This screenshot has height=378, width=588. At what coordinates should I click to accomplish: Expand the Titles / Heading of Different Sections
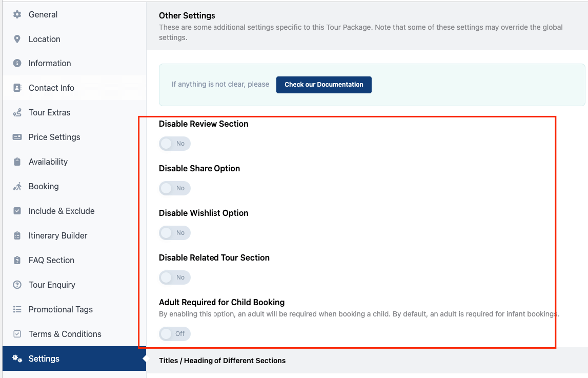(221, 361)
